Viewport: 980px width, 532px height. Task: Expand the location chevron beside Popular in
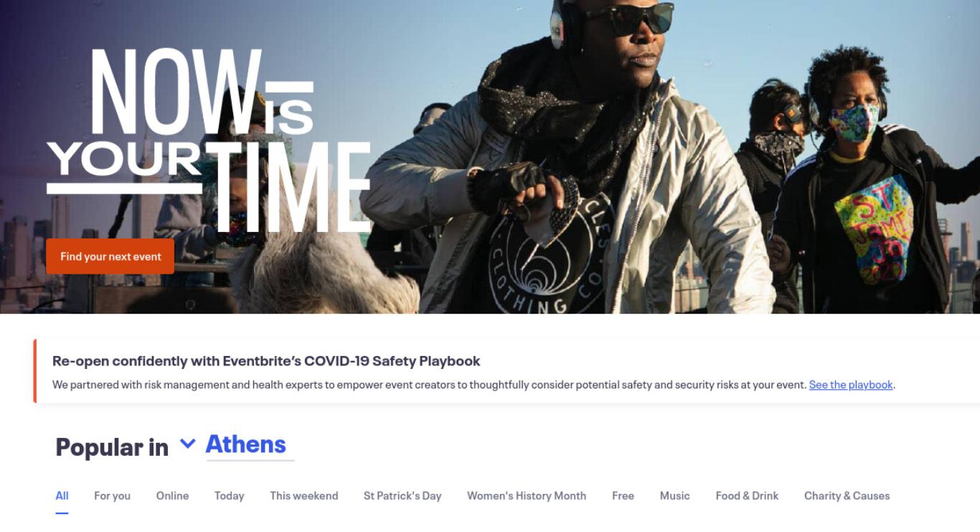tap(187, 444)
